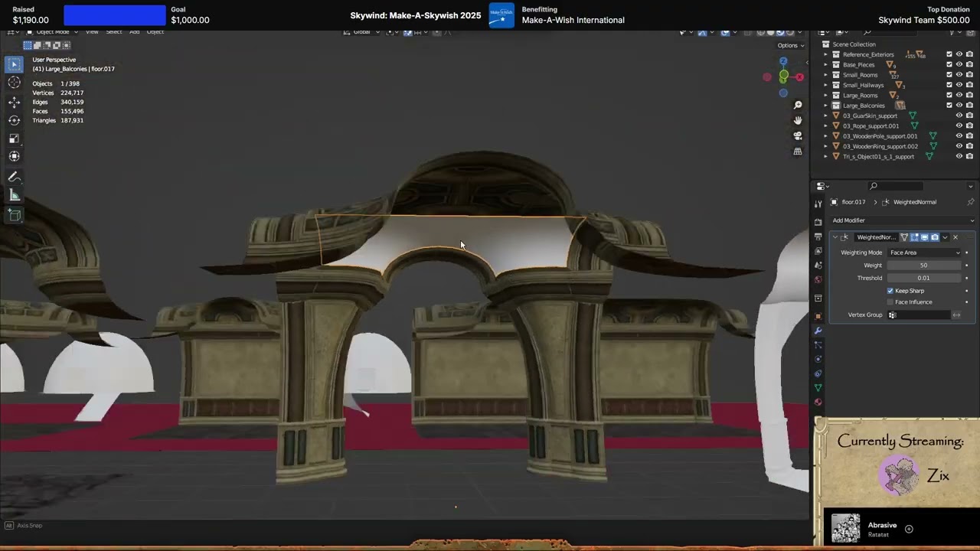Image resolution: width=980 pixels, height=551 pixels.
Task: Open the View menu
Action: point(92,31)
